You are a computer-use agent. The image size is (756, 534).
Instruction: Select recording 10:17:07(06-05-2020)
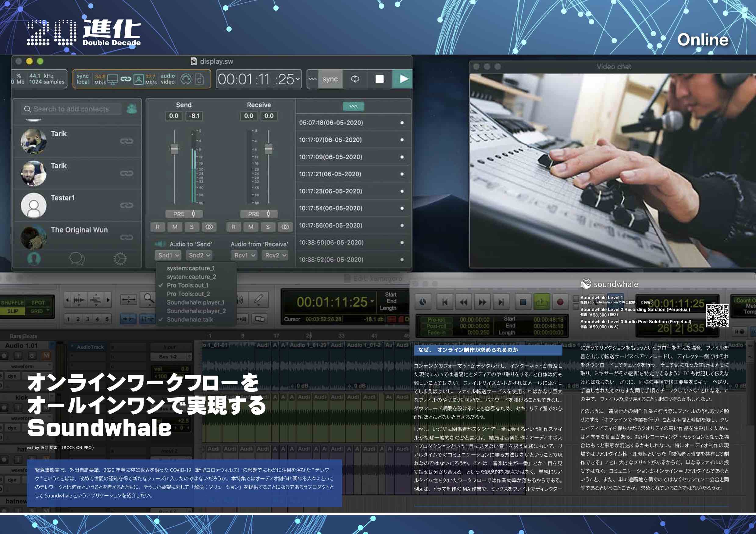tap(353, 140)
